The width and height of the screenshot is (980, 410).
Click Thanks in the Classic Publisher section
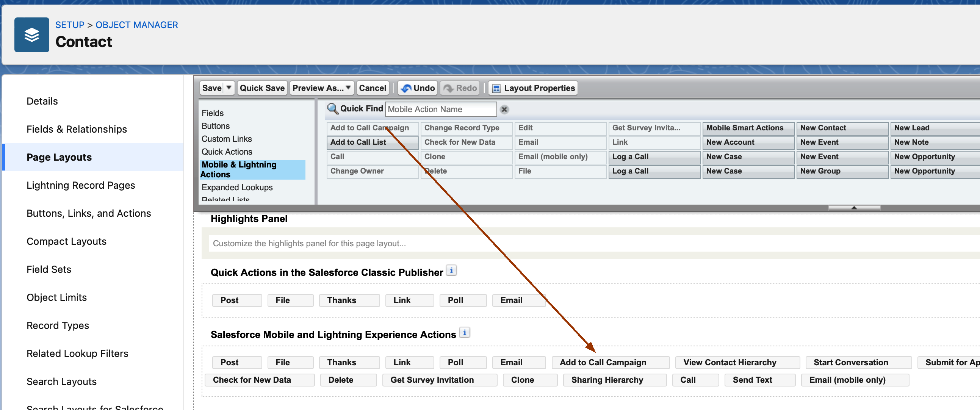tap(349, 300)
